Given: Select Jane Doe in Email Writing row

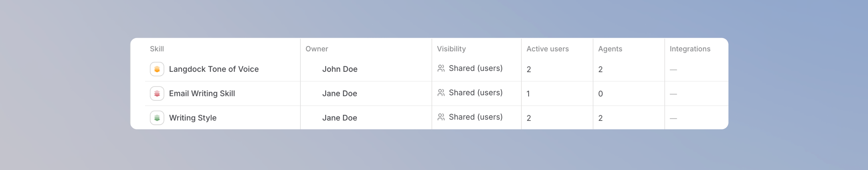Looking at the screenshot, I should click(339, 94).
